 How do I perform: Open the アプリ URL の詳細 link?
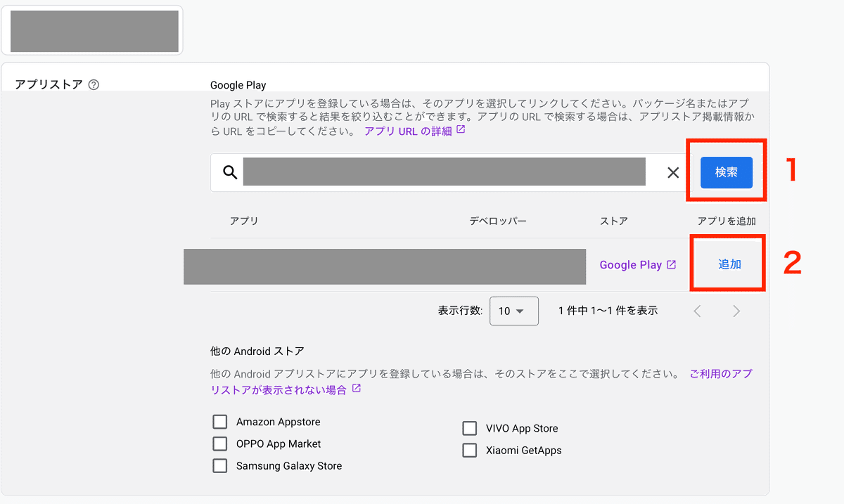click(x=414, y=131)
